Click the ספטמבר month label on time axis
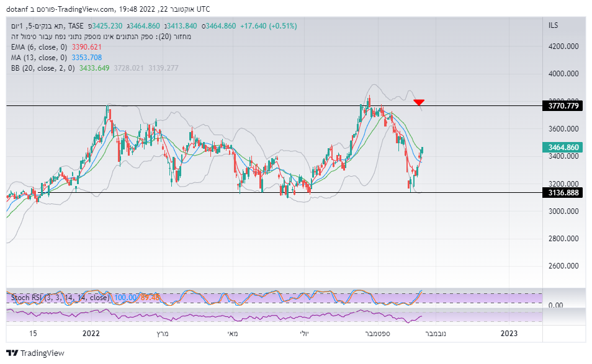Image resolution: width=592 pixels, height=364 pixels. click(x=377, y=334)
